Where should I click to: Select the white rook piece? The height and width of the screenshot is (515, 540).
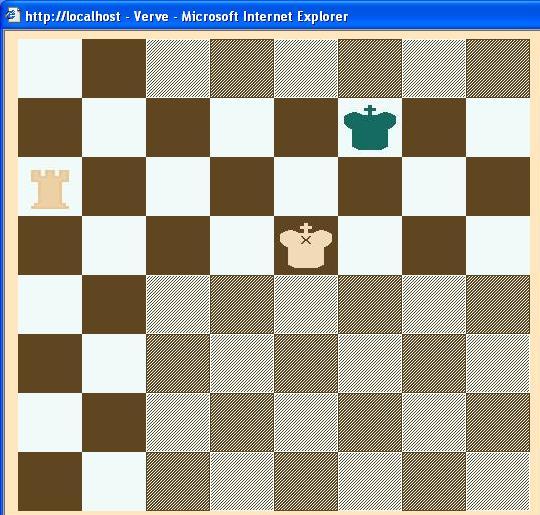tap(50, 189)
